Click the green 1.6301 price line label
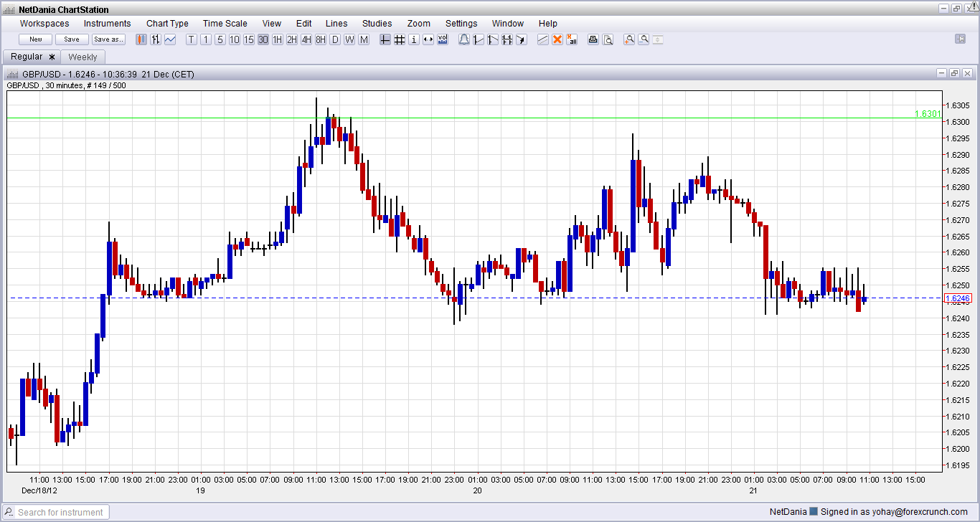 coord(927,114)
